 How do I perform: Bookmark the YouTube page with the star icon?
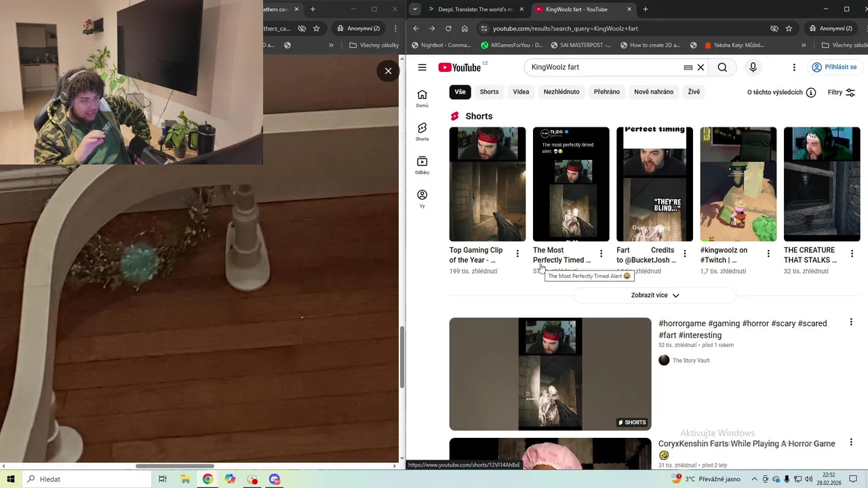point(789,28)
